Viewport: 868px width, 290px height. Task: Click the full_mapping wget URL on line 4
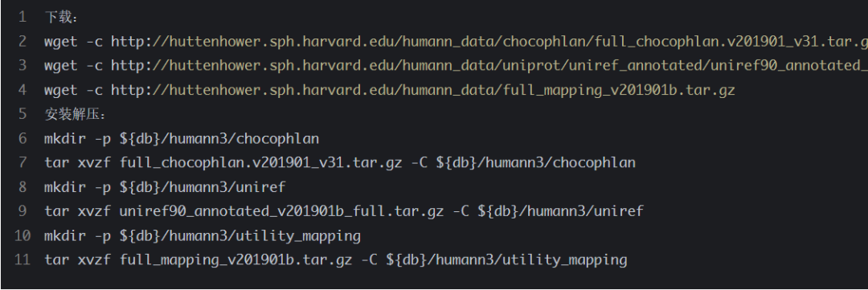(423, 90)
